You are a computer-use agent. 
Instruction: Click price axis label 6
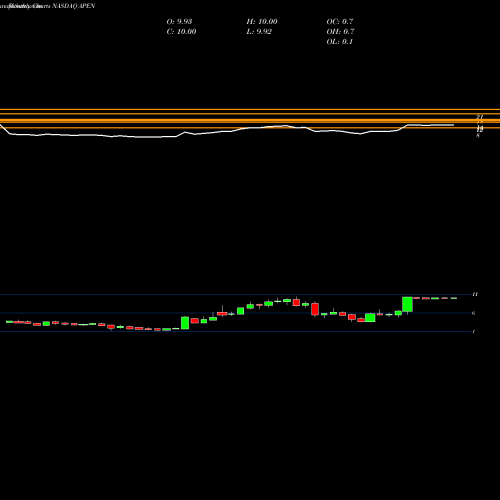point(474,313)
